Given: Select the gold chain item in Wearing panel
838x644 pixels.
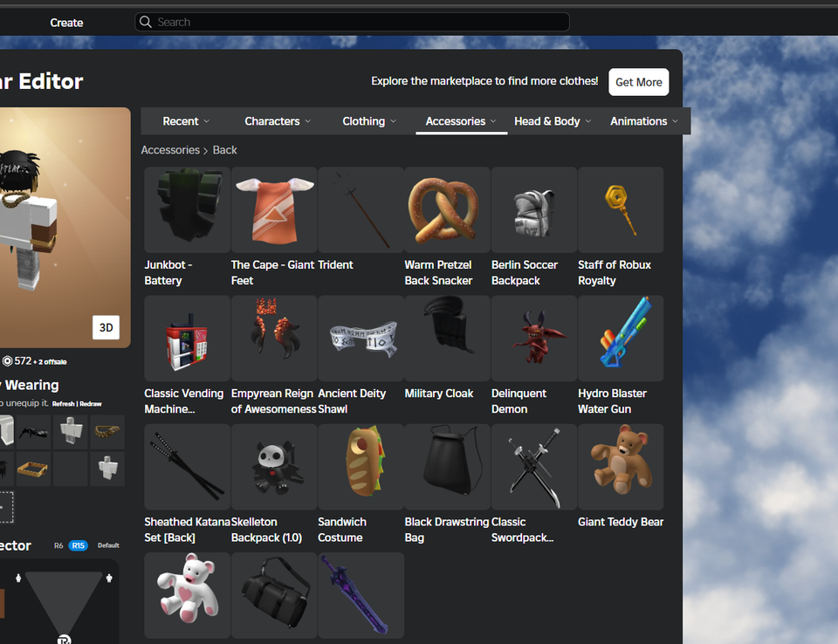Looking at the screenshot, I should pyautogui.click(x=108, y=430).
